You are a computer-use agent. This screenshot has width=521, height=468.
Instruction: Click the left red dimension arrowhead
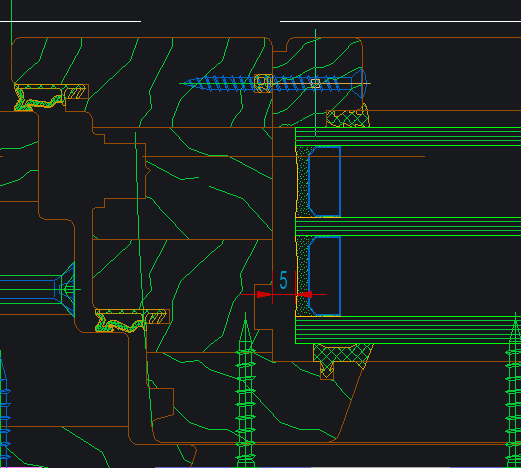[x=264, y=294]
